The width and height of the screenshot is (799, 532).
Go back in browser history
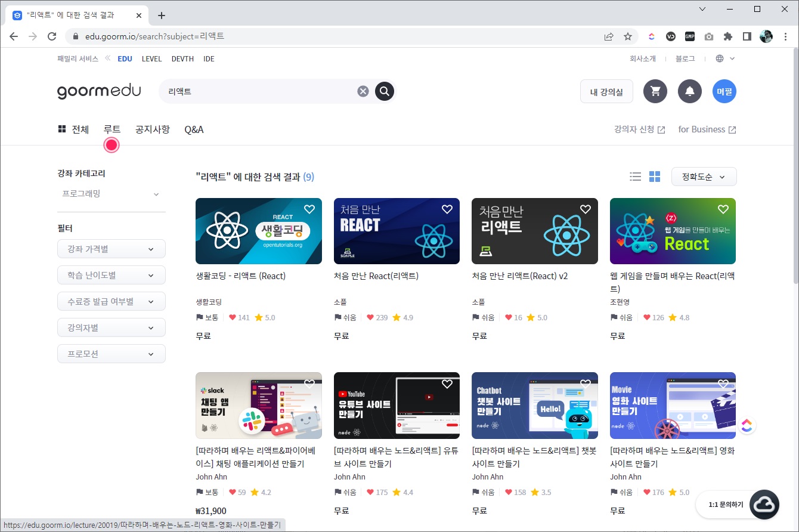click(x=13, y=36)
